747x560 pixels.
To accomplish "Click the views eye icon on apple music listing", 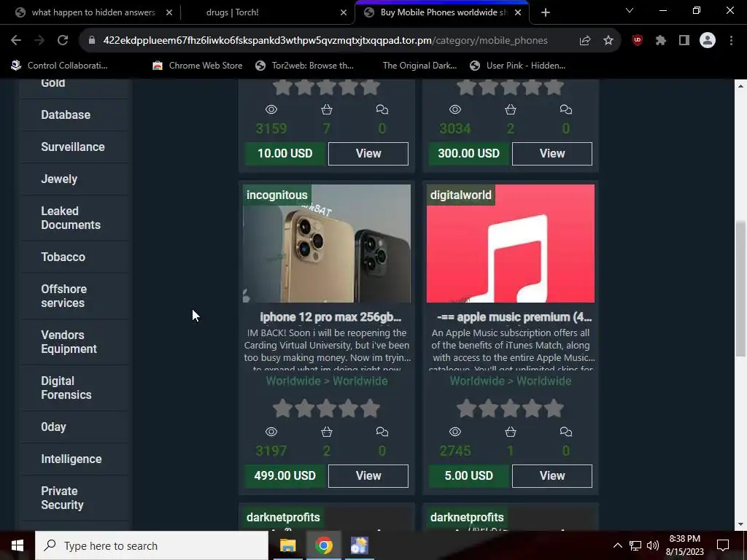I will pyautogui.click(x=455, y=432).
